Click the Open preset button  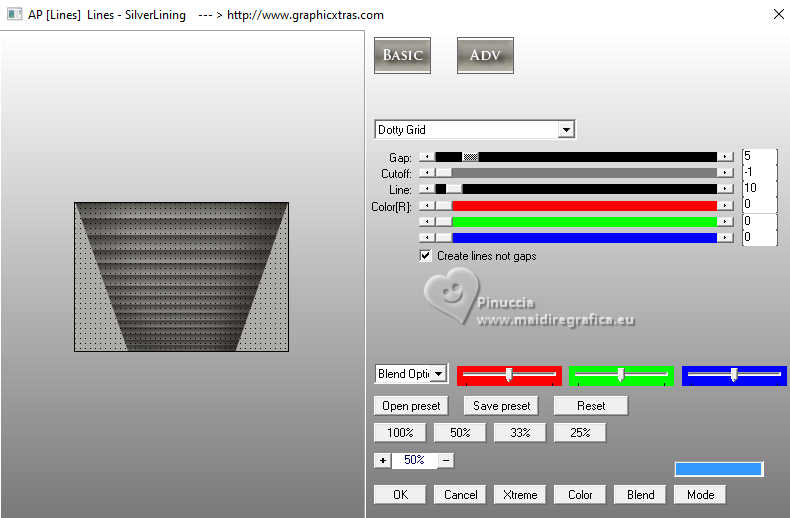point(411,406)
